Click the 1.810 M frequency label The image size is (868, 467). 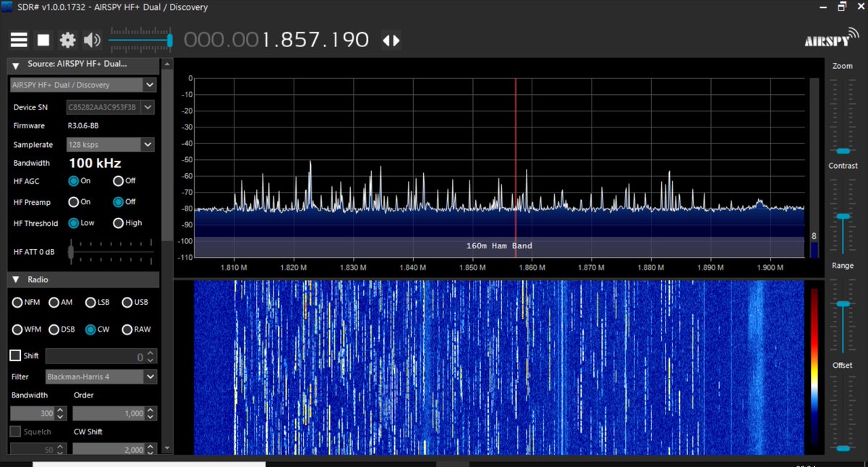coord(234,267)
